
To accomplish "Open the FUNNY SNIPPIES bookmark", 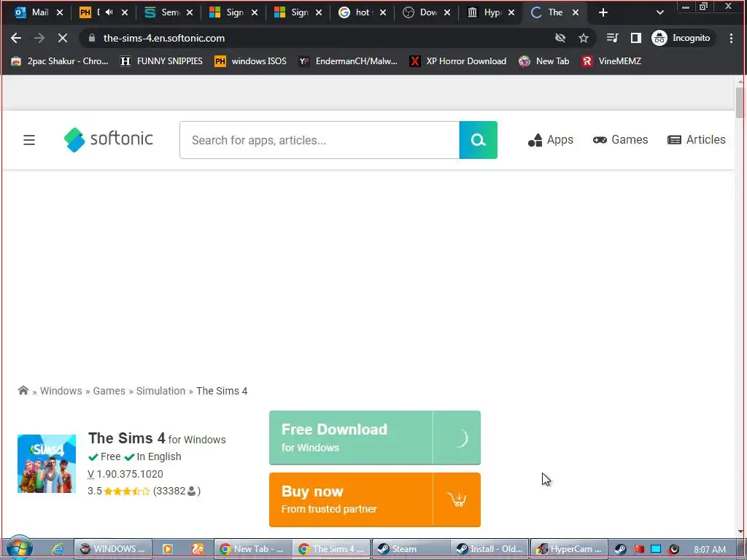I will point(161,61).
